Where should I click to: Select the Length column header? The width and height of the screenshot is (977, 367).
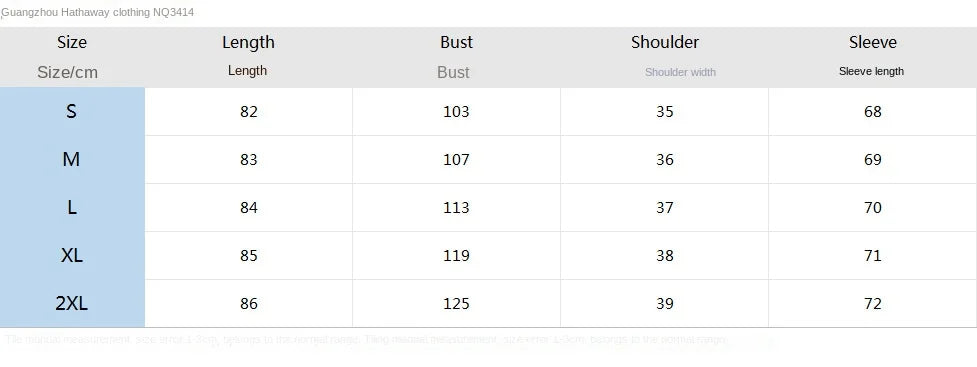(x=248, y=42)
